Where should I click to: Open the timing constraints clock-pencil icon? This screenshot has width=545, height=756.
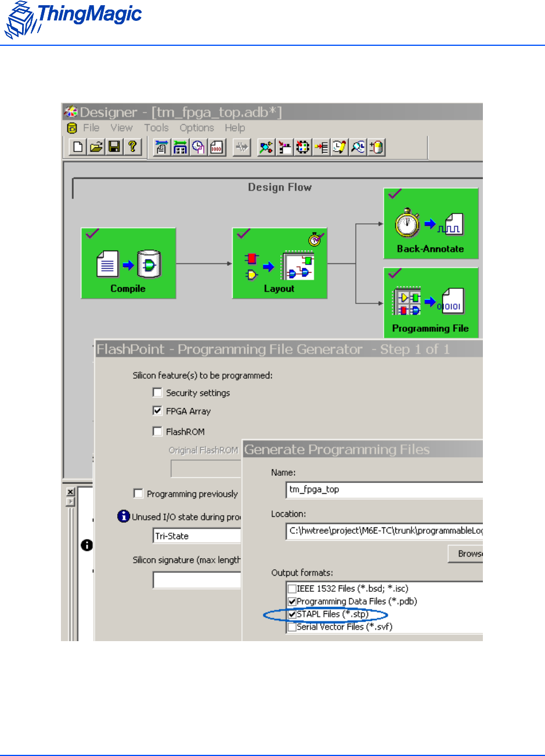339,147
